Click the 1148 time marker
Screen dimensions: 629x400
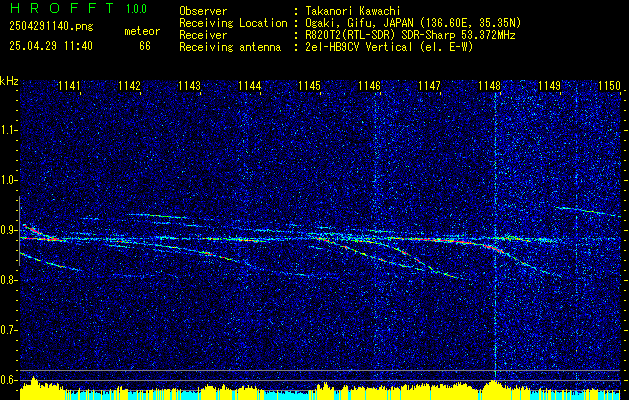489,85
